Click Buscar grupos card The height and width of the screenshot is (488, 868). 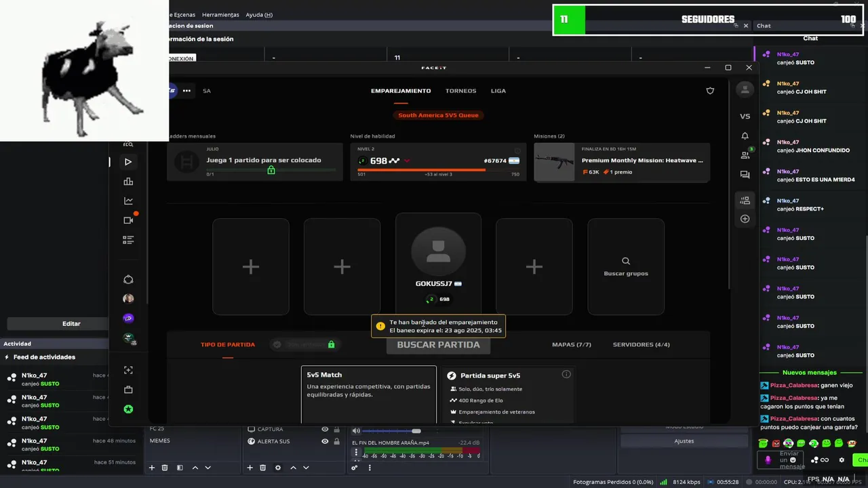[626, 266]
